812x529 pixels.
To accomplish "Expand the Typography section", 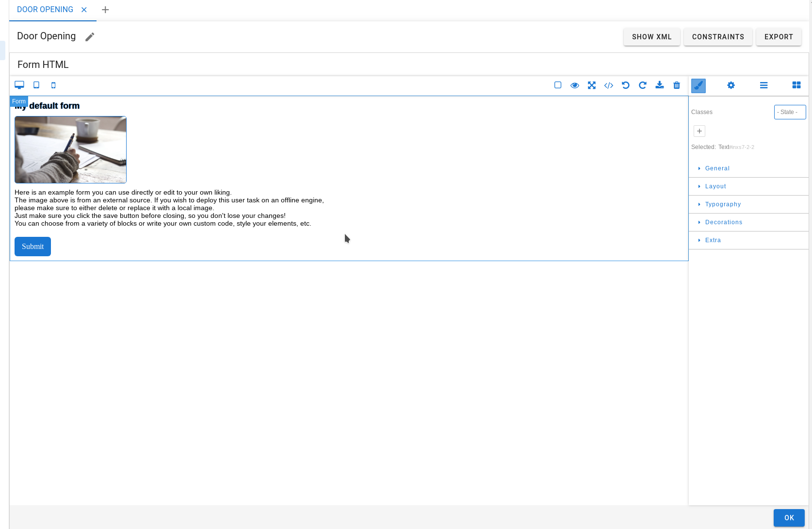I will (x=723, y=204).
